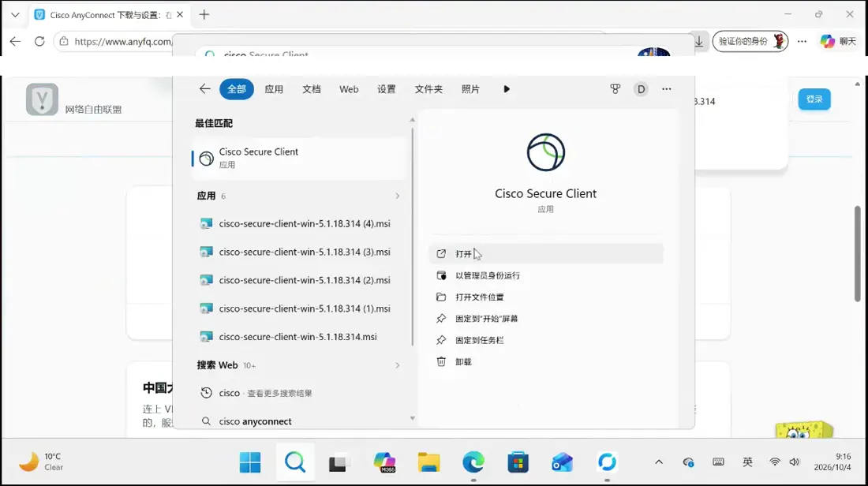Open Wi-Fi network tray icon

[x=774, y=462]
